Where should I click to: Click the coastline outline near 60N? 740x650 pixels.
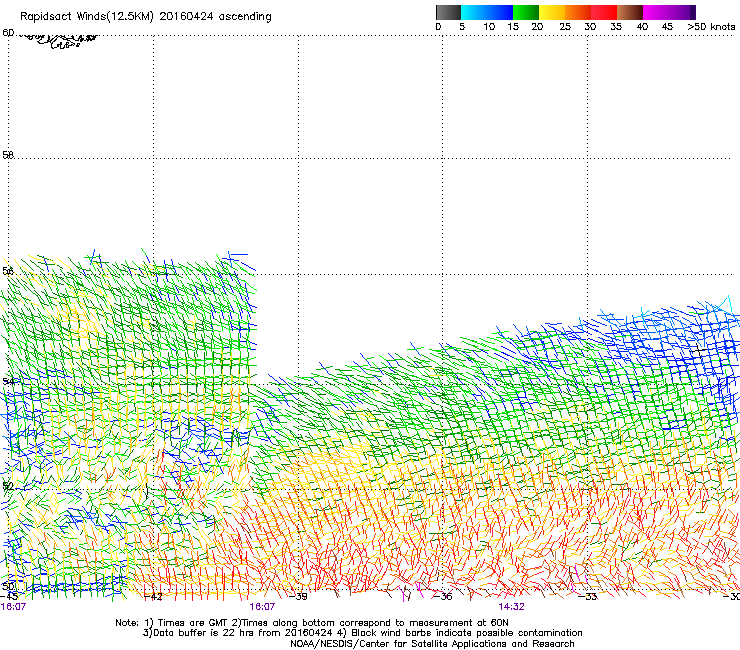(59, 40)
